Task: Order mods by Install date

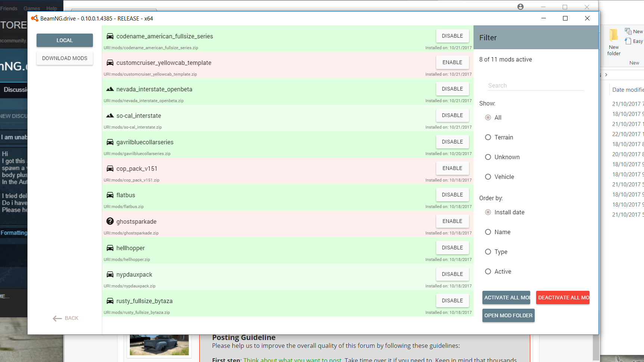Action: click(x=488, y=212)
